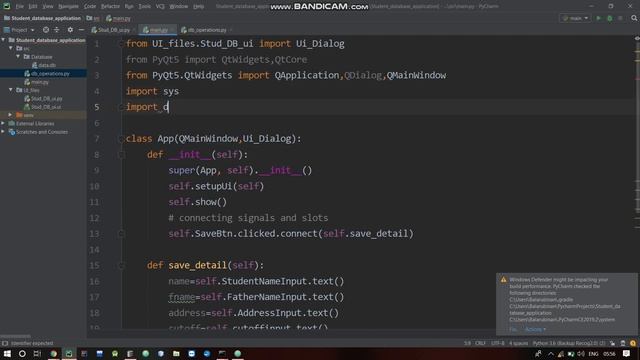
Task: Click fold toggle beside line 1 imports
Action: click(x=121, y=44)
